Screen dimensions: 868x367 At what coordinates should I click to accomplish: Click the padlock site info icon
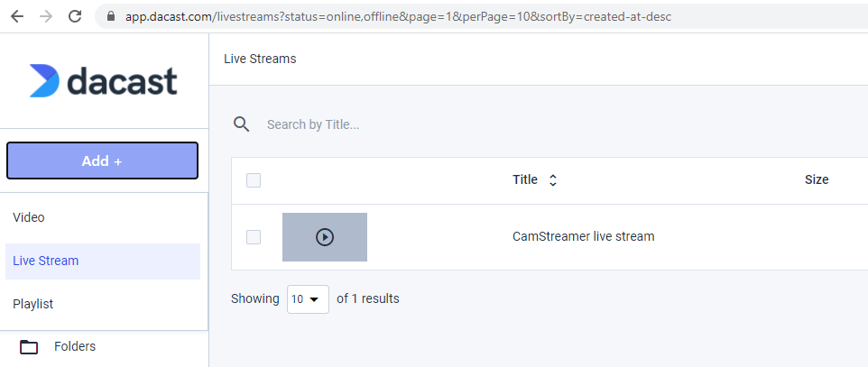112,17
